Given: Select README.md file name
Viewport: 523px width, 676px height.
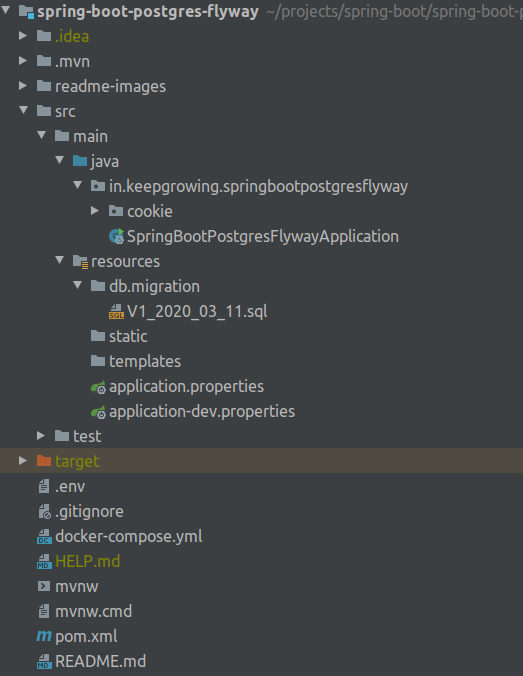Looking at the screenshot, I should [100, 661].
